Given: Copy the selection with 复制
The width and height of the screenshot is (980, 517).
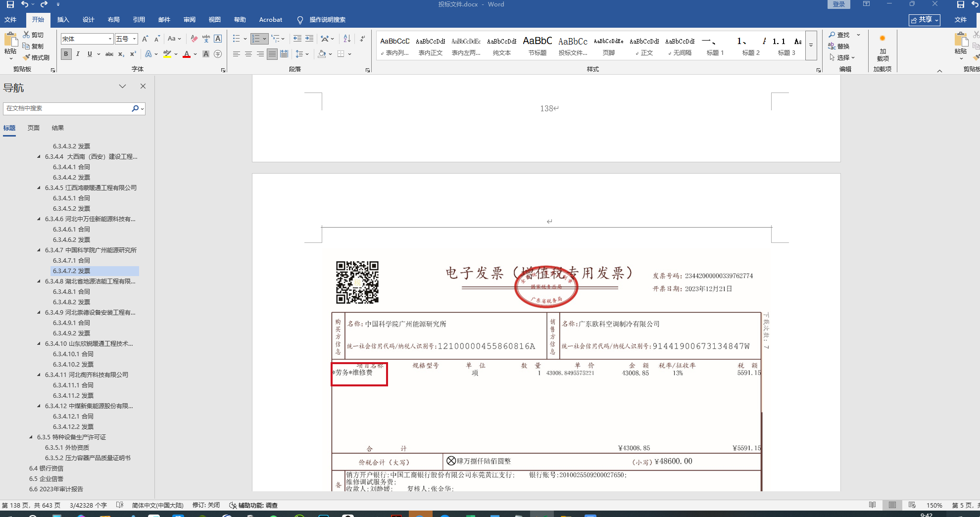Looking at the screenshot, I should pos(33,46).
